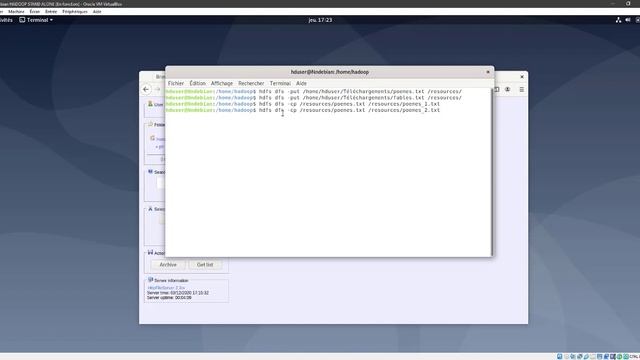Click the Archive button in browser
This screenshot has height=360, width=640.
pyautogui.click(x=168, y=265)
